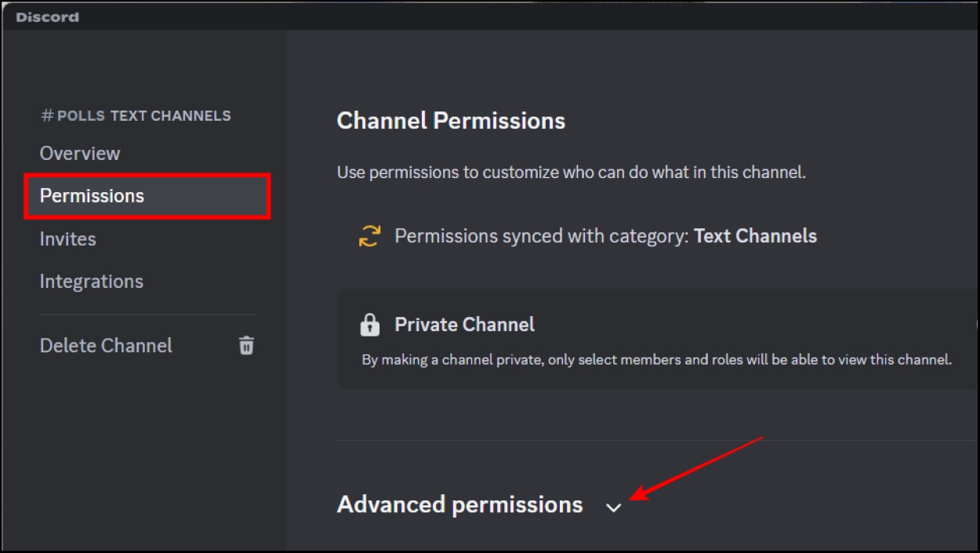Click the Discord label in the title bar
The height and width of the screenshot is (553, 980).
pyautogui.click(x=45, y=16)
